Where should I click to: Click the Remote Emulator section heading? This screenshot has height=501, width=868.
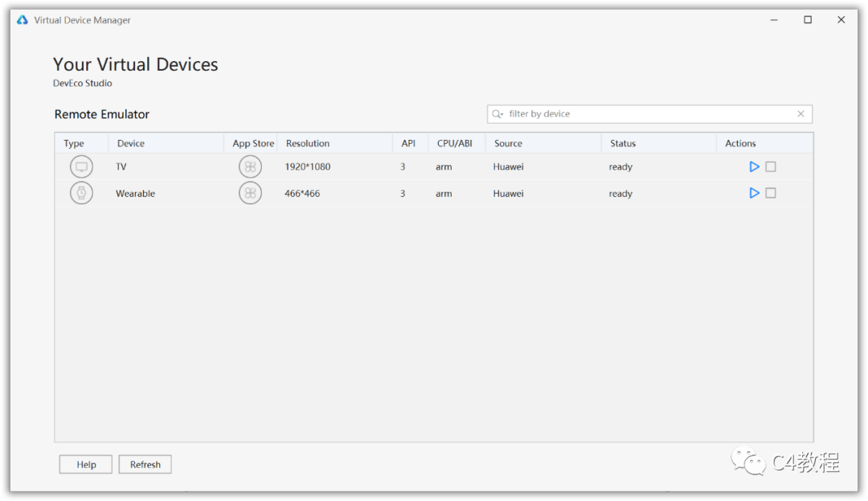coord(102,114)
